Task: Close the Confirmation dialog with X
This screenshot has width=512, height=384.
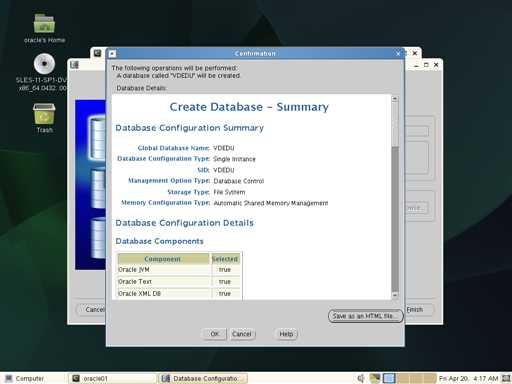Action: coord(398,53)
